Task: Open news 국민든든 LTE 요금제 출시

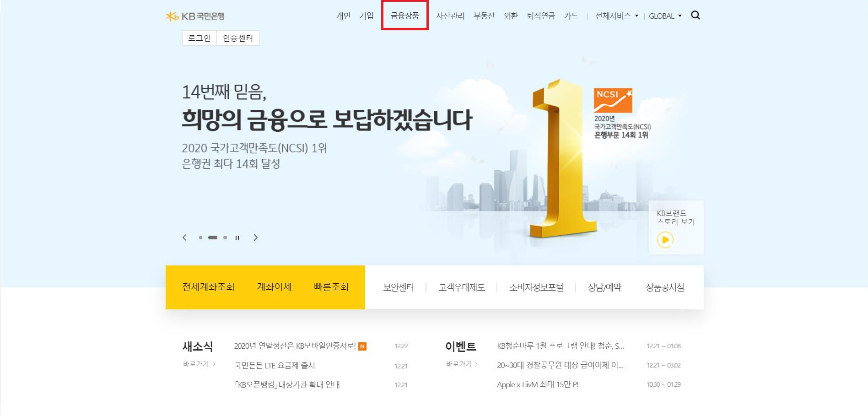Action: (x=275, y=365)
